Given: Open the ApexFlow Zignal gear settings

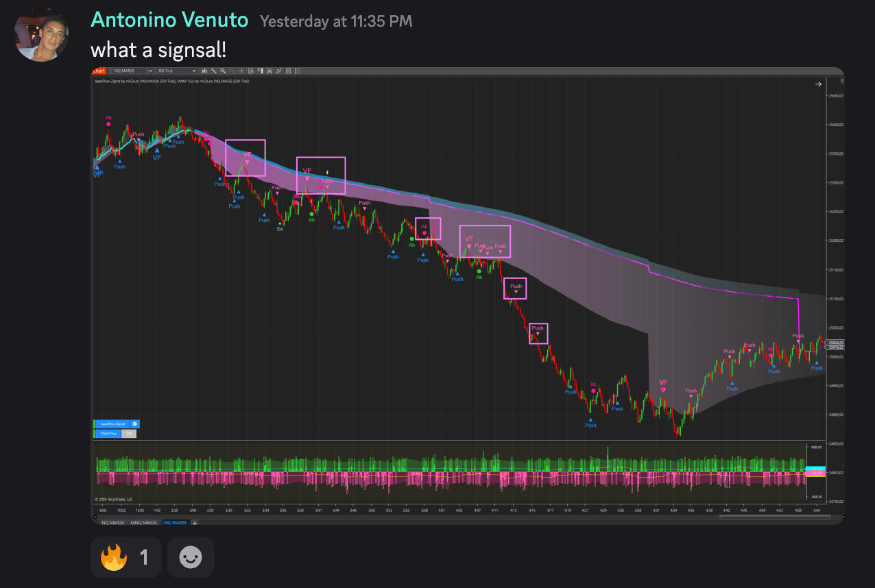Looking at the screenshot, I should [x=135, y=424].
